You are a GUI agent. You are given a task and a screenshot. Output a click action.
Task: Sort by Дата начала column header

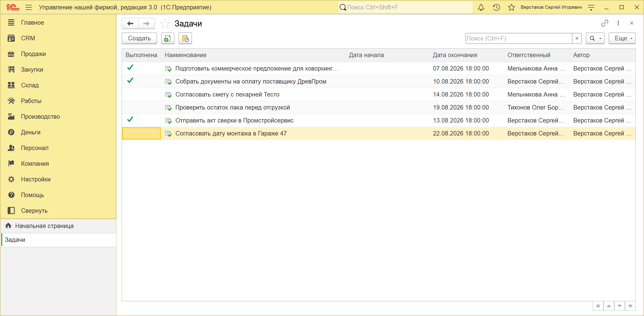pyautogui.click(x=387, y=55)
